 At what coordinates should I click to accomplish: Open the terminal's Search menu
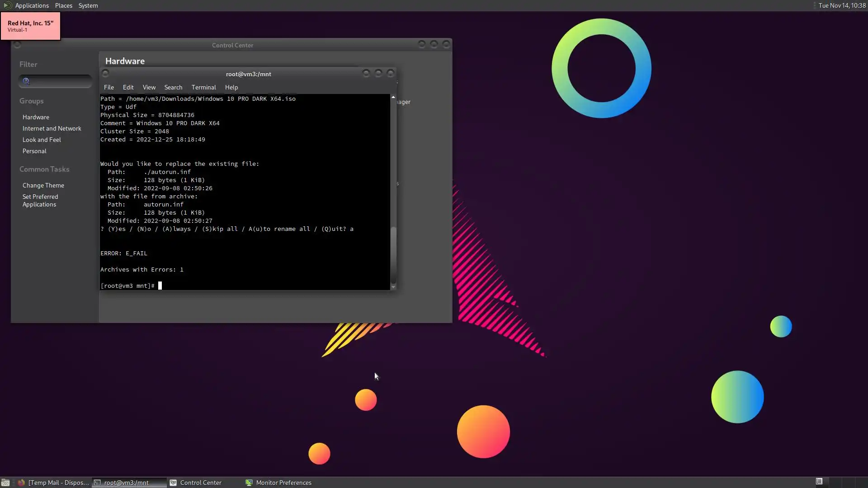pos(173,87)
